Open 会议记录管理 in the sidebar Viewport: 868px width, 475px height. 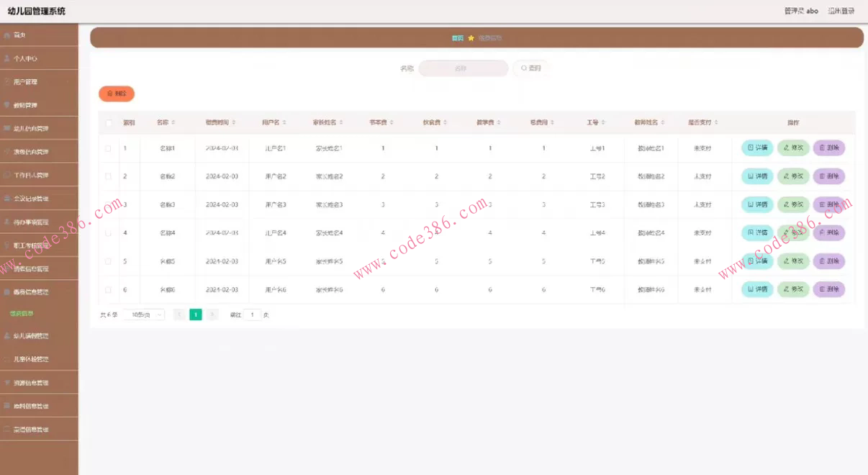click(39, 199)
